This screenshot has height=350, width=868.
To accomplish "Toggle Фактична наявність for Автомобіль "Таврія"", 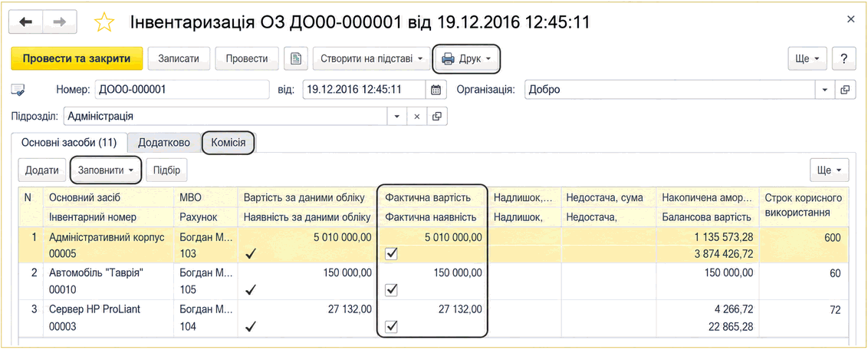I will point(391,289).
